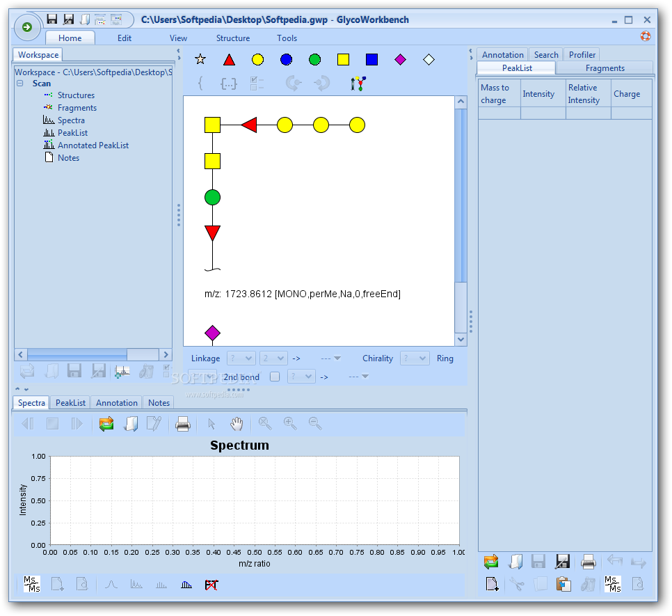Select Spectra in workspace tree
Screen dimensions: 672x616
click(x=71, y=120)
